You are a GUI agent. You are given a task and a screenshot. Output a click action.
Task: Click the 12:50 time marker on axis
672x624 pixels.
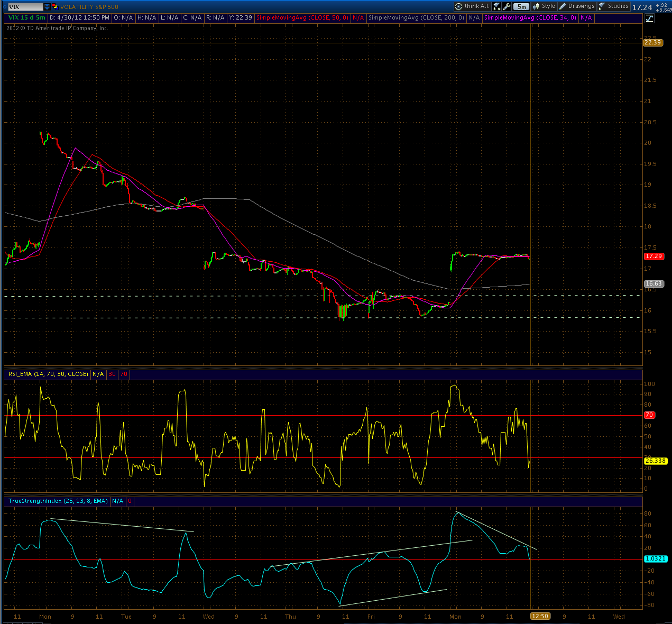pyautogui.click(x=540, y=616)
